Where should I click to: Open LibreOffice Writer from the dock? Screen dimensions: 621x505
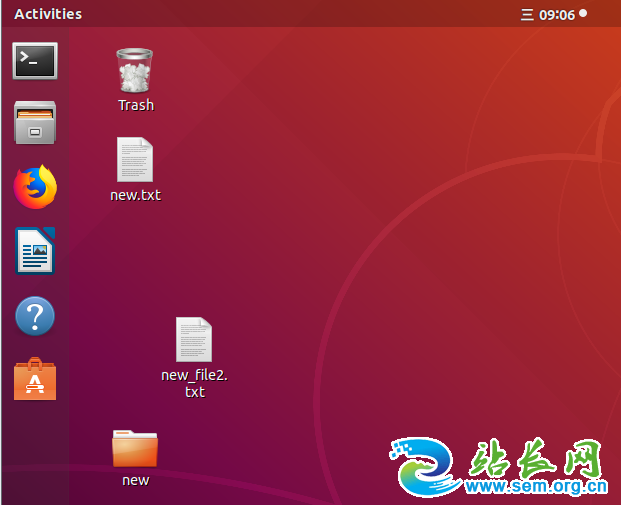tap(35, 251)
